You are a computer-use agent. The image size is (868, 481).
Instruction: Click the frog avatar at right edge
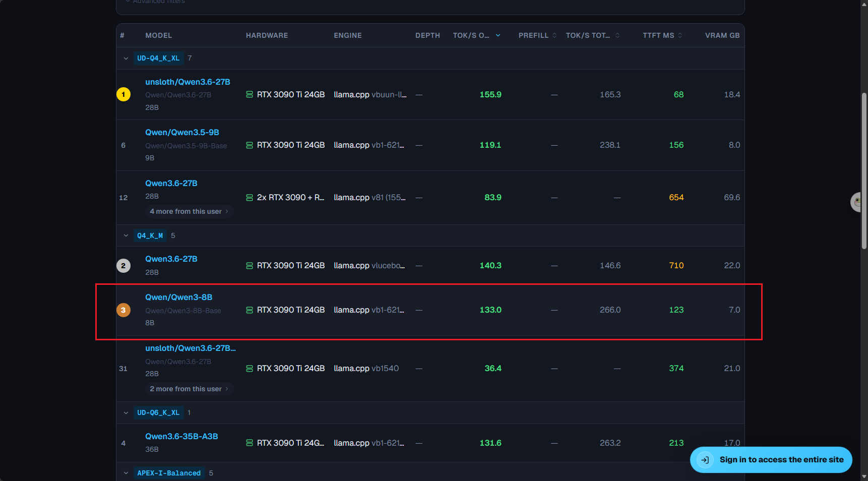tap(855, 202)
